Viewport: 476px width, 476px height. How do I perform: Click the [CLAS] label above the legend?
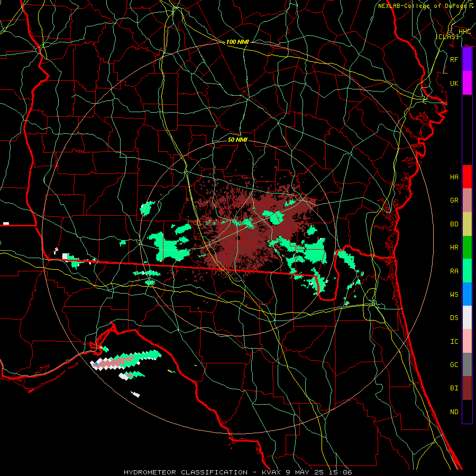(x=447, y=36)
